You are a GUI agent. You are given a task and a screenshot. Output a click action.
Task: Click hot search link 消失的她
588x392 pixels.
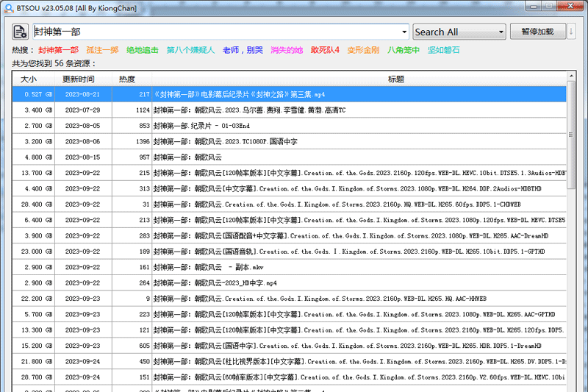click(287, 50)
